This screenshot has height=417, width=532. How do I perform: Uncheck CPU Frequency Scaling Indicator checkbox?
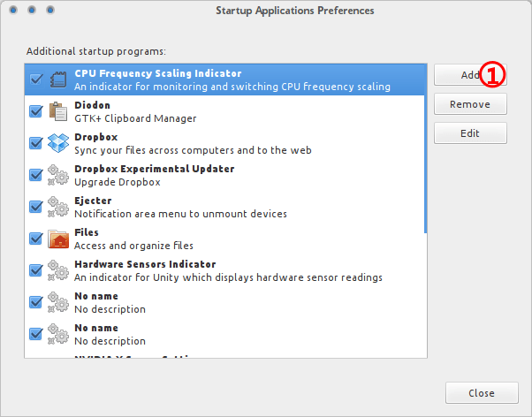(36, 79)
